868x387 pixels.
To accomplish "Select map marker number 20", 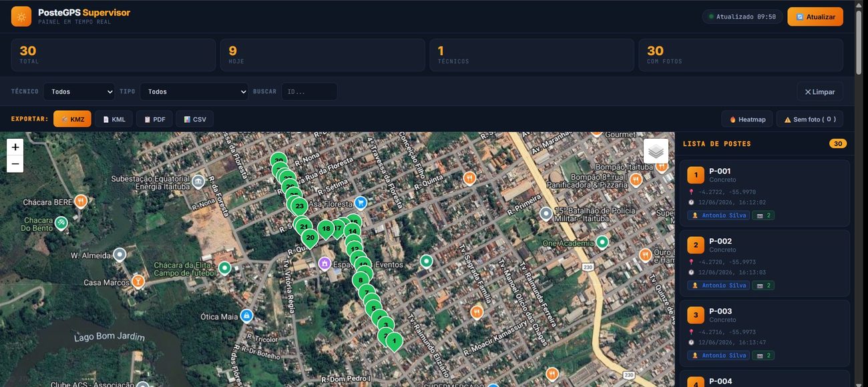I will coord(310,237).
